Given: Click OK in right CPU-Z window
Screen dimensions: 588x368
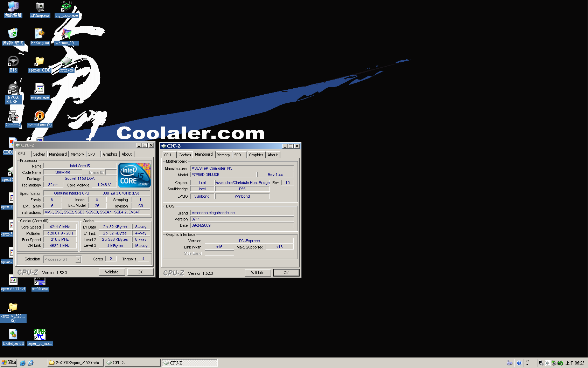Looking at the screenshot, I should click(286, 273).
